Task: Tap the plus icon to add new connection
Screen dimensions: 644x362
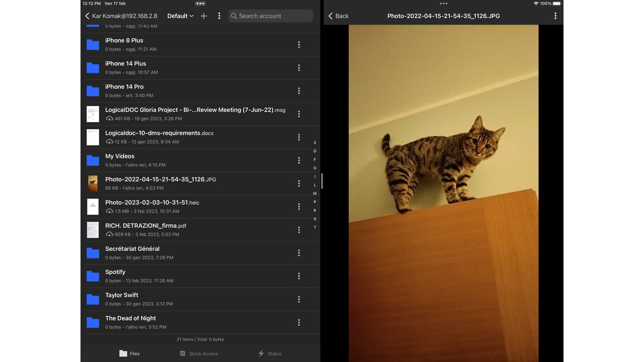Action: [x=203, y=16]
